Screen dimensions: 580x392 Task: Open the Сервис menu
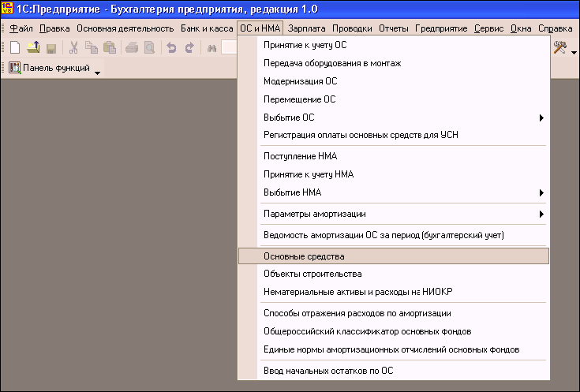click(x=488, y=28)
